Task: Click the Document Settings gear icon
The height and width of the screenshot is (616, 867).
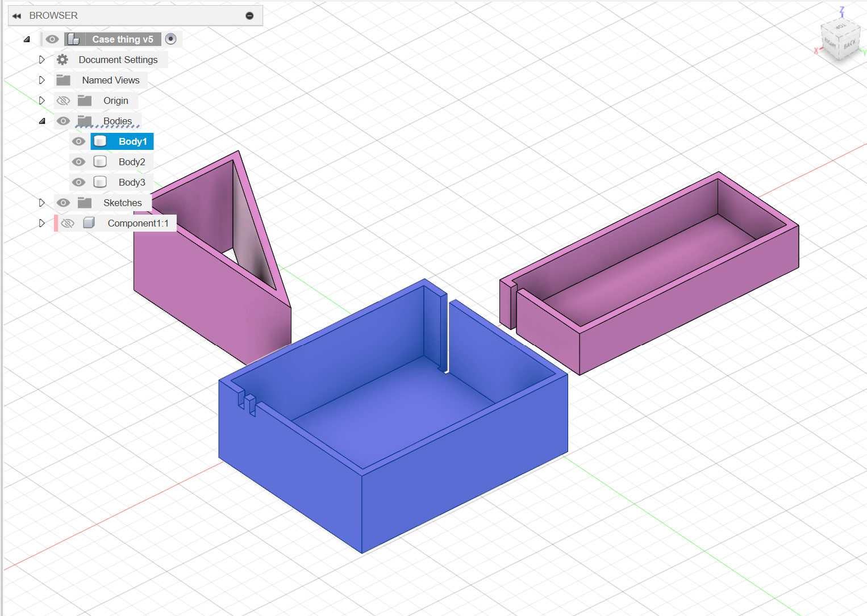Action: tap(62, 60)
